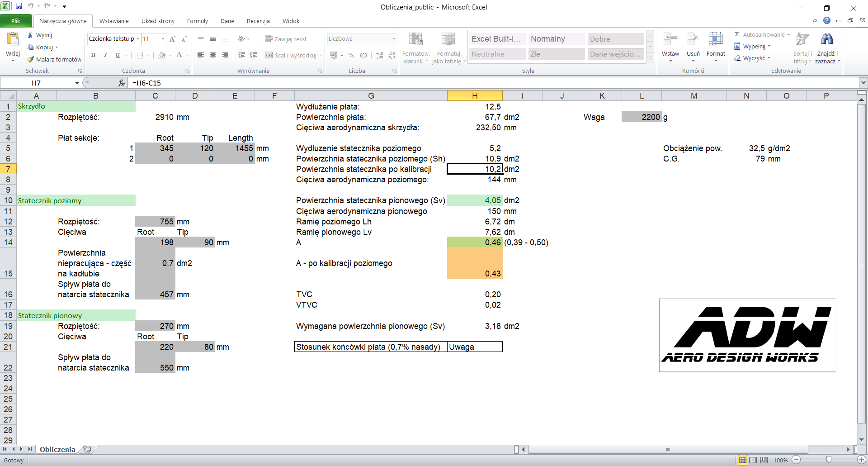Apply the Normalny cell style
The height and width of the screenshot is (466, 868).
coord(556,39)
